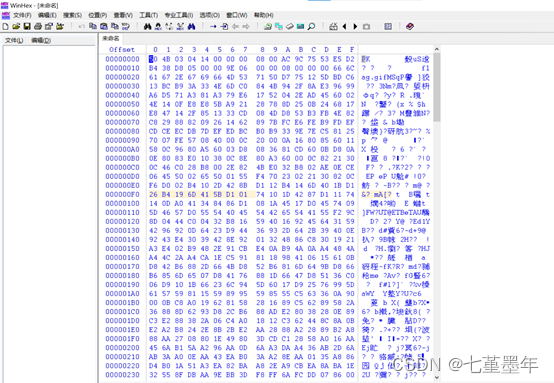
Task: Click the open disk icon
Action: (268, 26)
